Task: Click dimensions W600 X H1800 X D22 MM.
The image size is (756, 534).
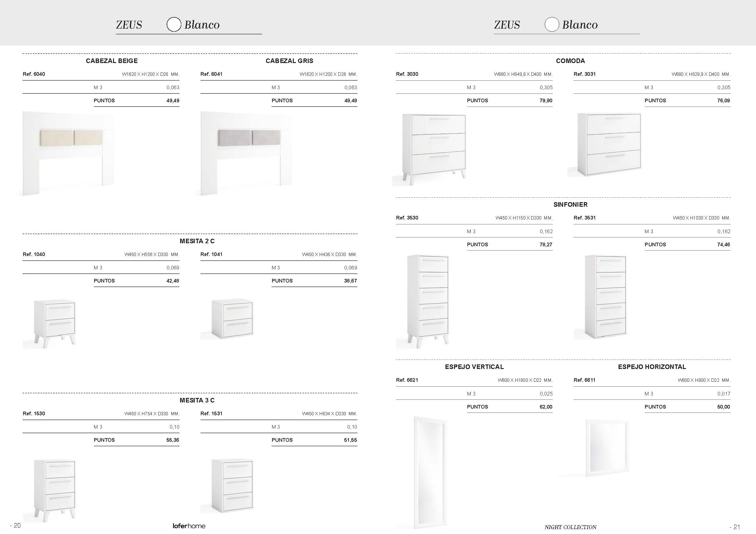Action: point(525,380)
